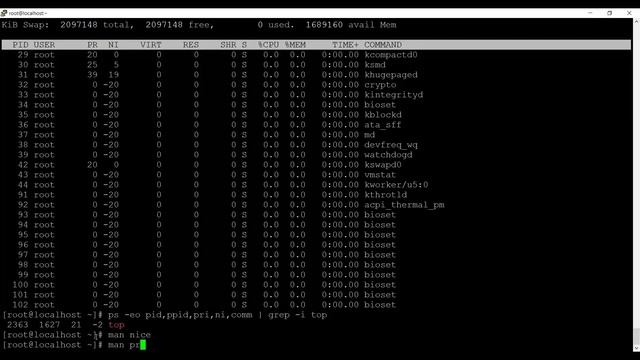Screen dimensions: 640x360
Task: Click the %CPU column header
Action: (x=269, y=45)
